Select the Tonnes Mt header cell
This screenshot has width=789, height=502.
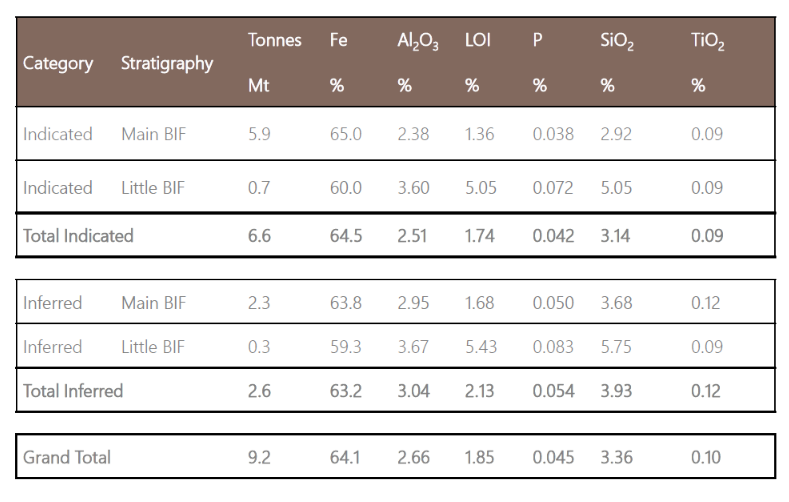pyautogui.click(x=275, y=62)
